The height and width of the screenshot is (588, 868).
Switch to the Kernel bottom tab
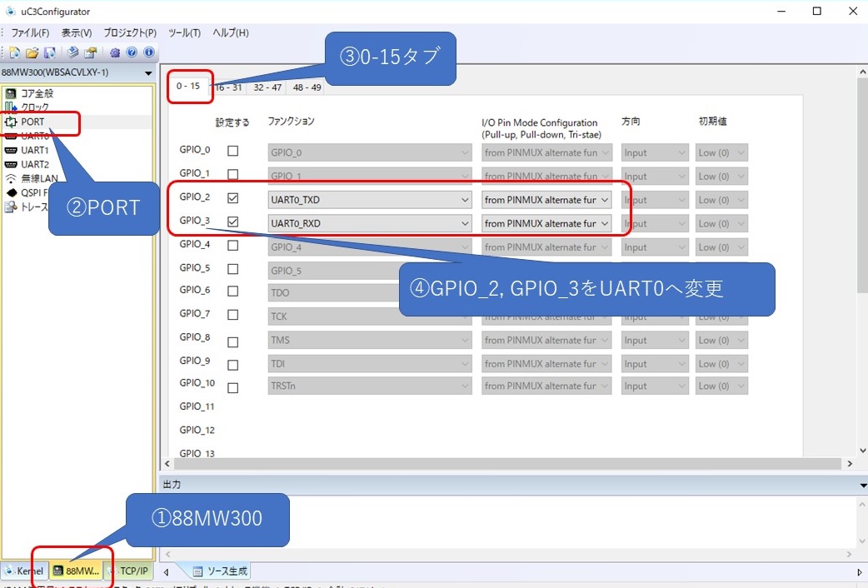coord(24,571)
